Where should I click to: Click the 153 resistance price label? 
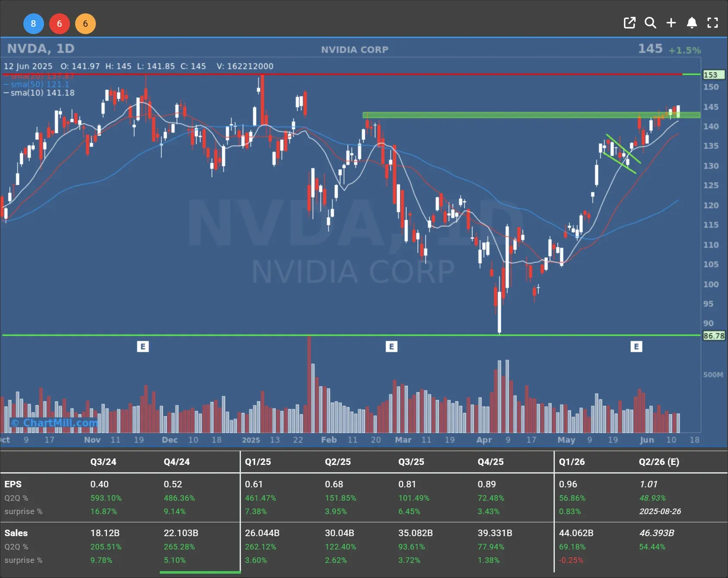713,75
